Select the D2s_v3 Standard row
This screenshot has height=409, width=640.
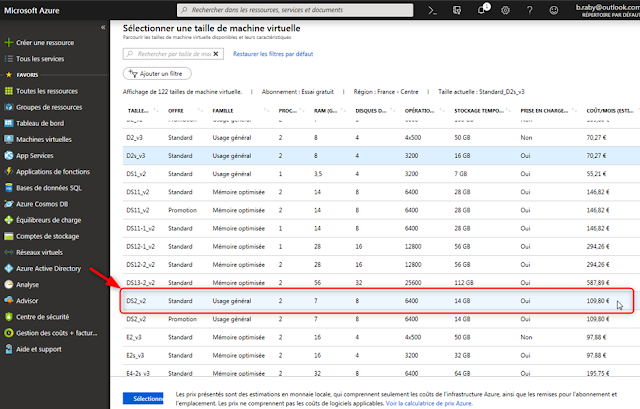pyautogui.click(x=381, y=156)
